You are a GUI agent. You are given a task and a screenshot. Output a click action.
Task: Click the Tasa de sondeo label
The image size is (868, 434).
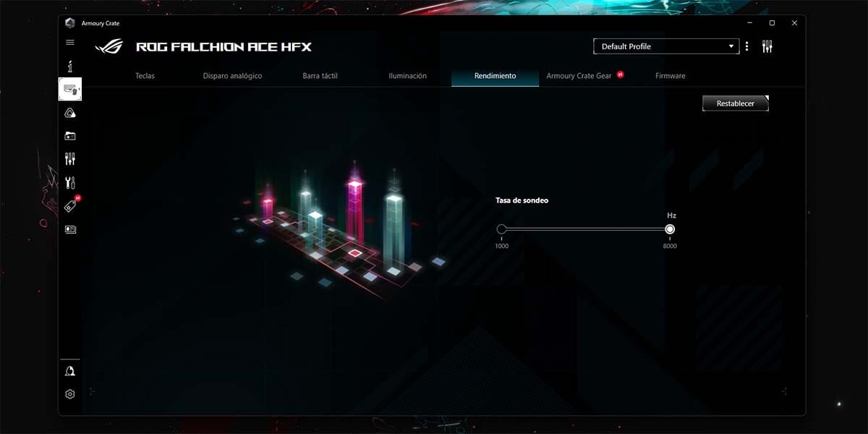pyautogui.click(x=522, y=200)
